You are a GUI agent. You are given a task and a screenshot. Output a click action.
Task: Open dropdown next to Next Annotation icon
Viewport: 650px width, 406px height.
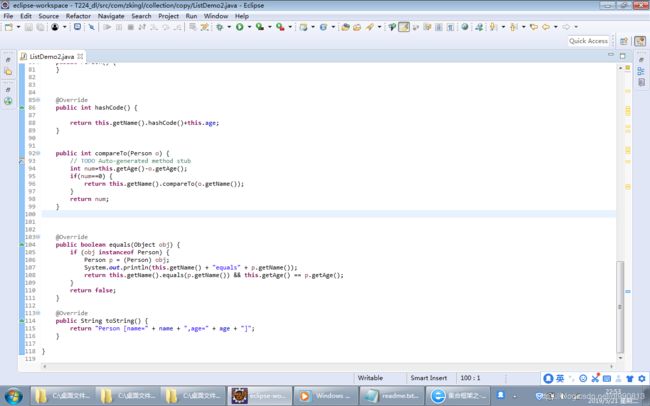(503, 27)
